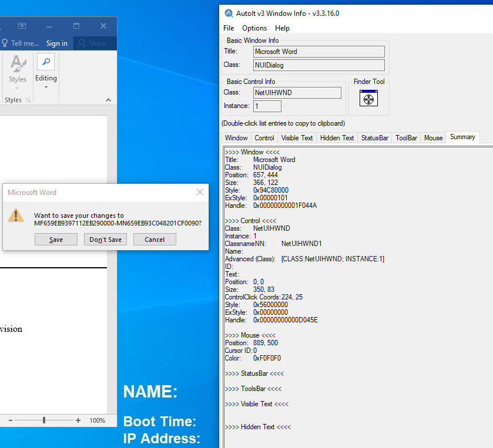Minimize the Word window
This screenshot has height=448, width=493.
click(49, 26)
